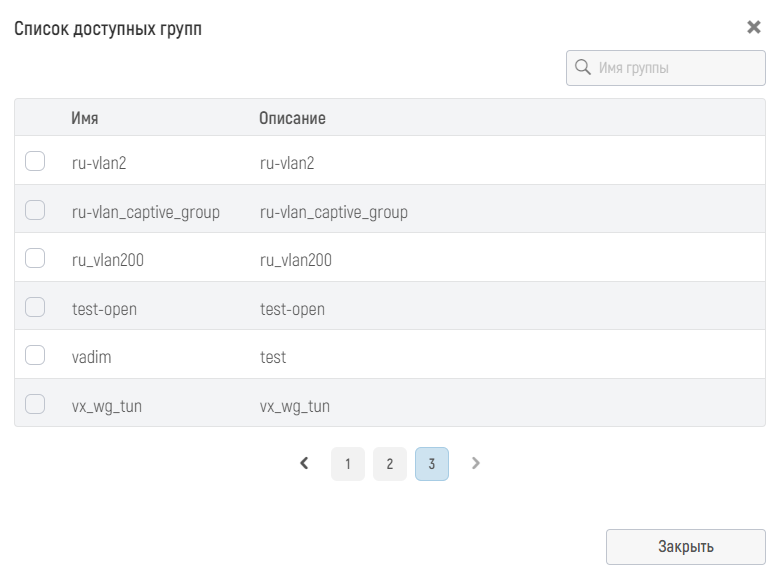The width and height of the screenshot is (782, 577).
Task: Open page 1 of the group list
Action: point(348,464)
